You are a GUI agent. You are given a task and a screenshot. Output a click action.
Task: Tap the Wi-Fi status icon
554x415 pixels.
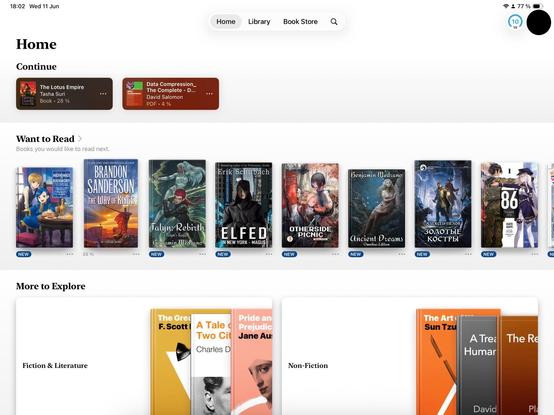pyautogui.click(x=506, y=6)
